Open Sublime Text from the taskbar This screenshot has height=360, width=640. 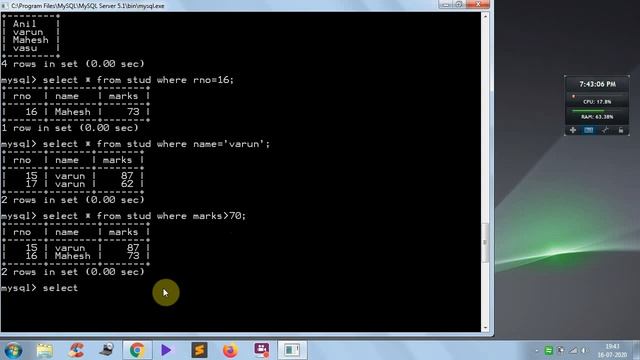[x=199, y=350]
